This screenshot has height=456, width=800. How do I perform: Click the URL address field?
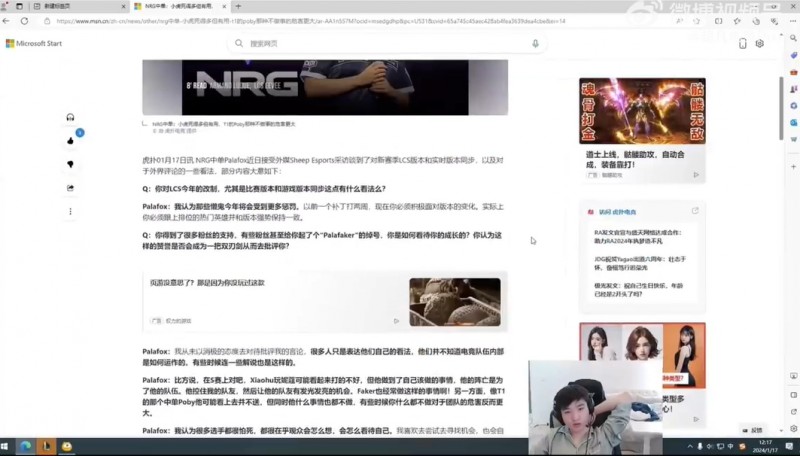click(x=311, y=21)
